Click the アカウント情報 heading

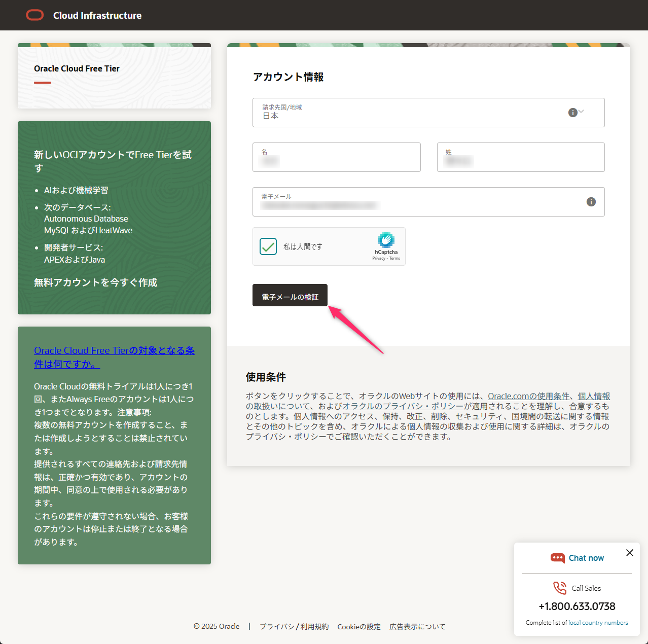click(x=288, y=77)
